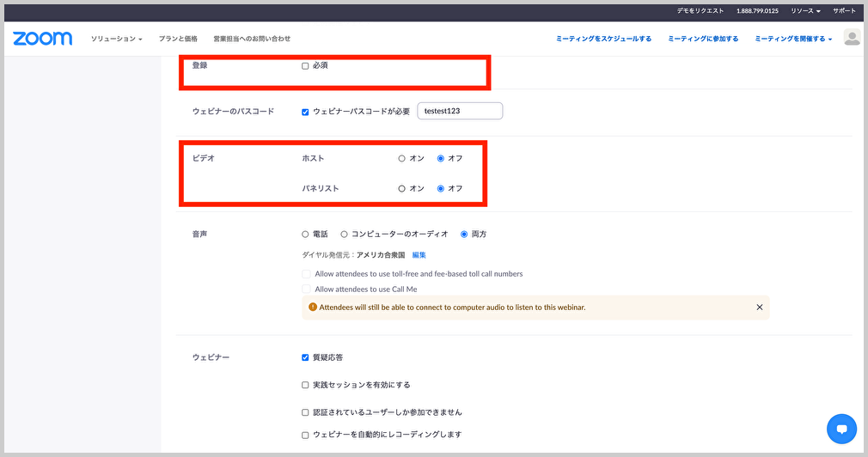
Task: Click ミーティングをスケジュールする link
Action: (x=603, y=39)
